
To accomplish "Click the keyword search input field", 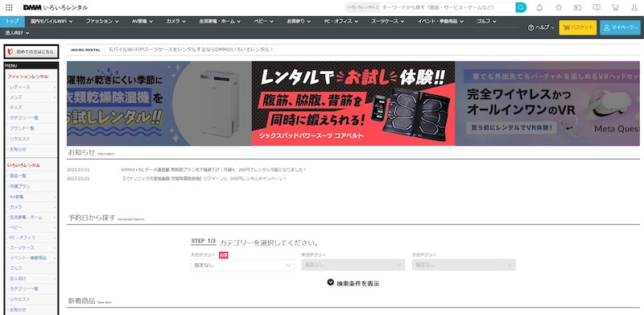I will pos(448,7).
